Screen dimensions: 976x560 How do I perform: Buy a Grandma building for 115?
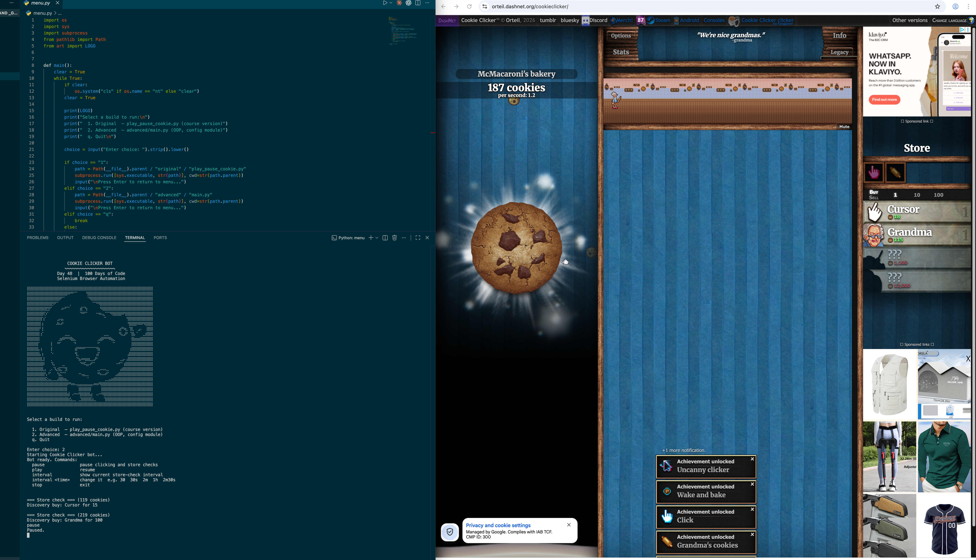[x=917, y=235]
